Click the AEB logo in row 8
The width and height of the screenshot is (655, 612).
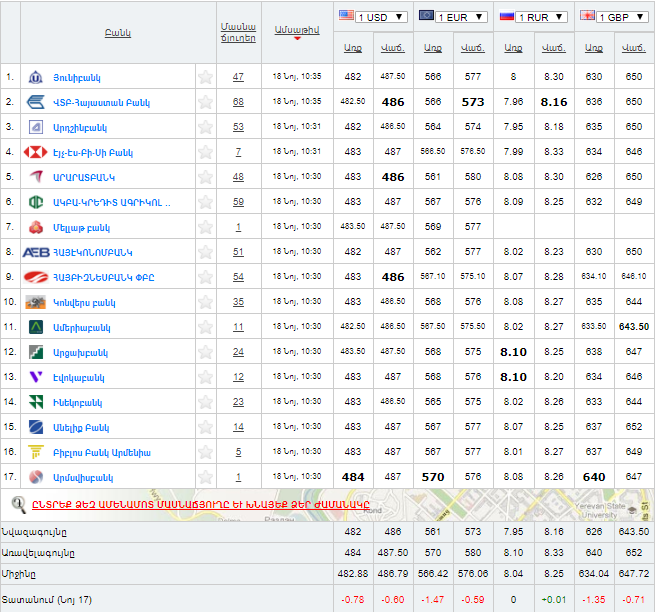pos(36,252)
